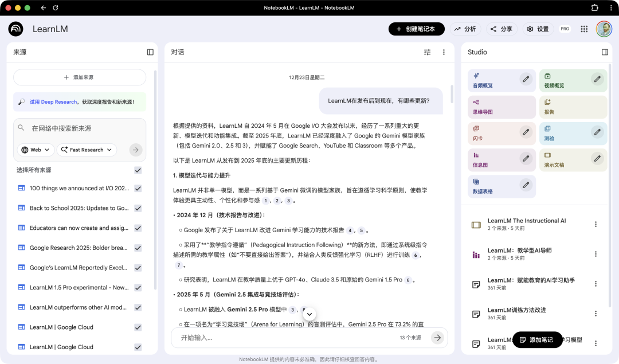
Task: Uncheck source Google Research 2025: Bolder
Action: pos(138,248)
